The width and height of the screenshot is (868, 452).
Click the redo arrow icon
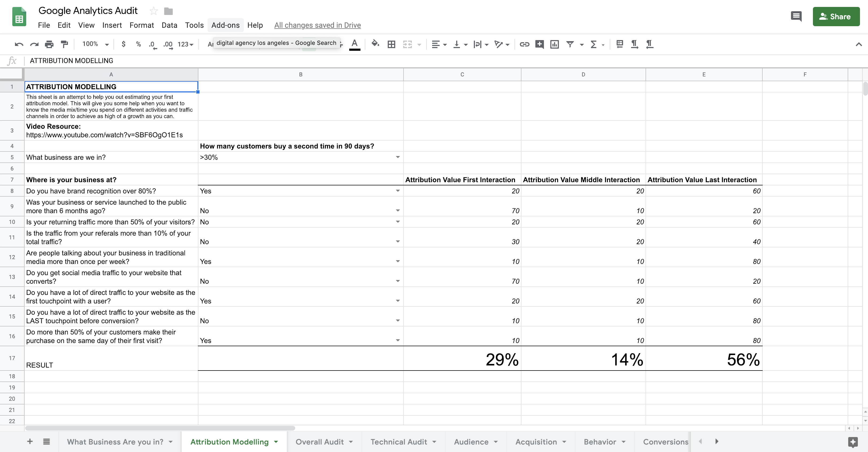(x=34, y=44)
